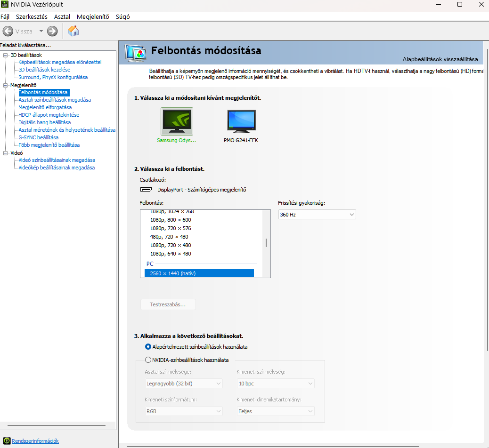Screen dimensions: 489x448
Task: Click the Testreszabás... button
Action: pyautogui.click(x=168, y=304)
